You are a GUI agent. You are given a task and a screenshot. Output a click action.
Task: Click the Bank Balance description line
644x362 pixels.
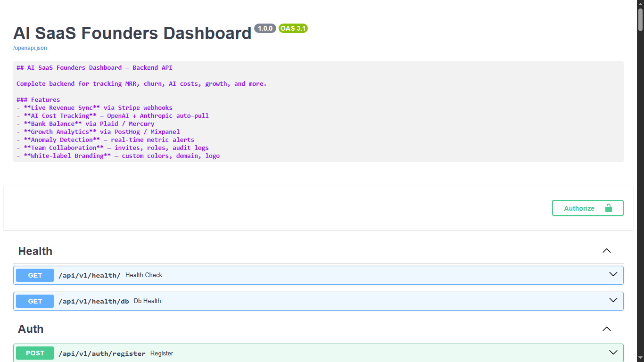pyautogui.click(x=85, y=123)
